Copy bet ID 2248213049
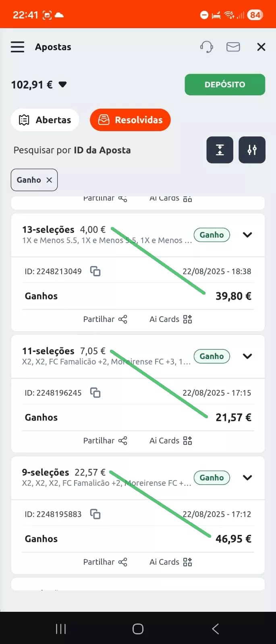Screen dimensions: 276x644 95,271
